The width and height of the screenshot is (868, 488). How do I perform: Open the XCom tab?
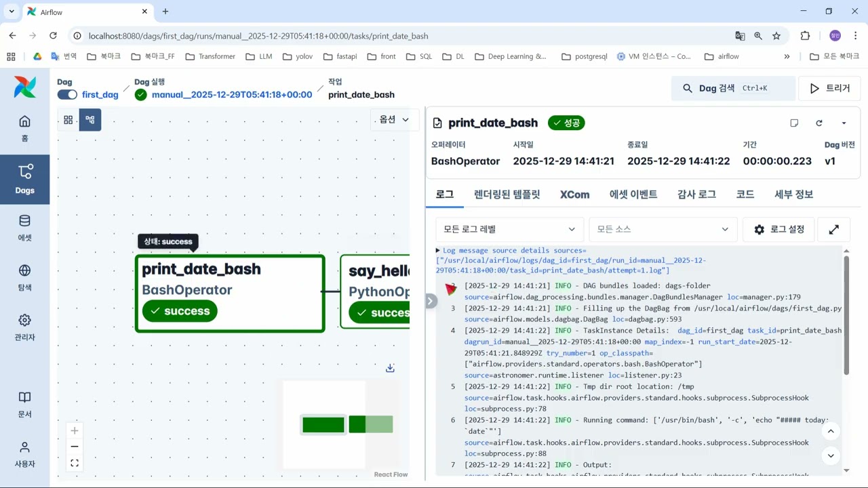[x=574, y=195]
